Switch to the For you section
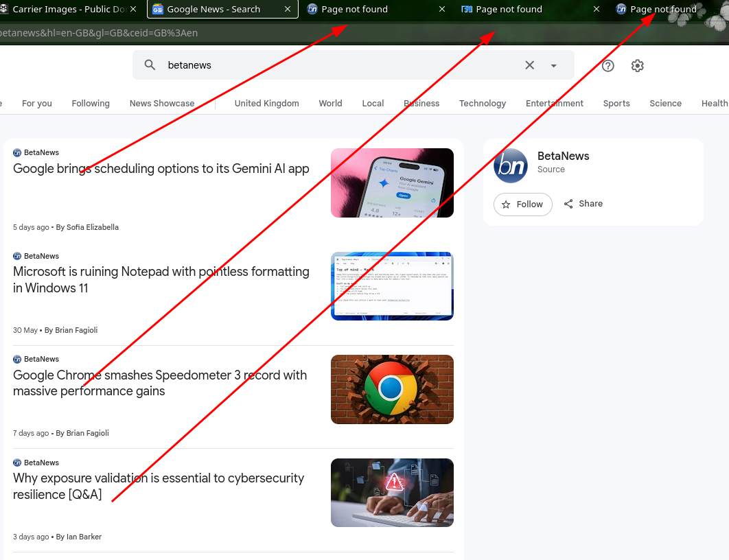Viewport: 729px width, 560px height. 37,103
